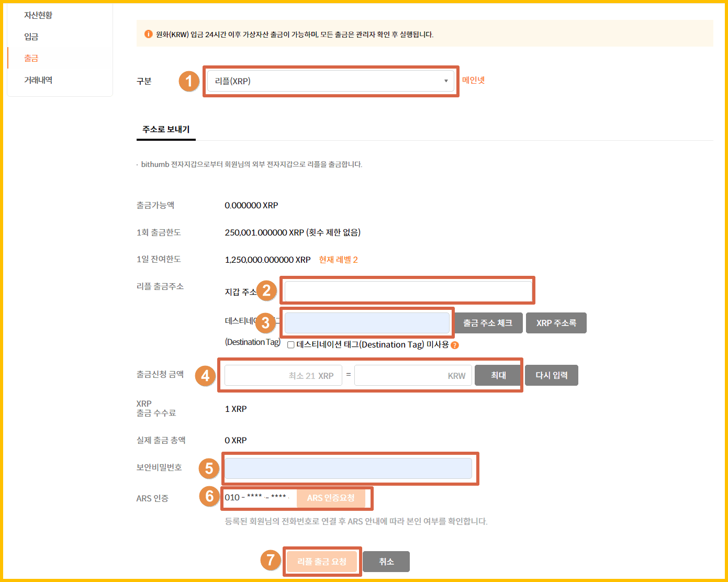Open the XRP 주소록 address book

[x=556, y=323]
